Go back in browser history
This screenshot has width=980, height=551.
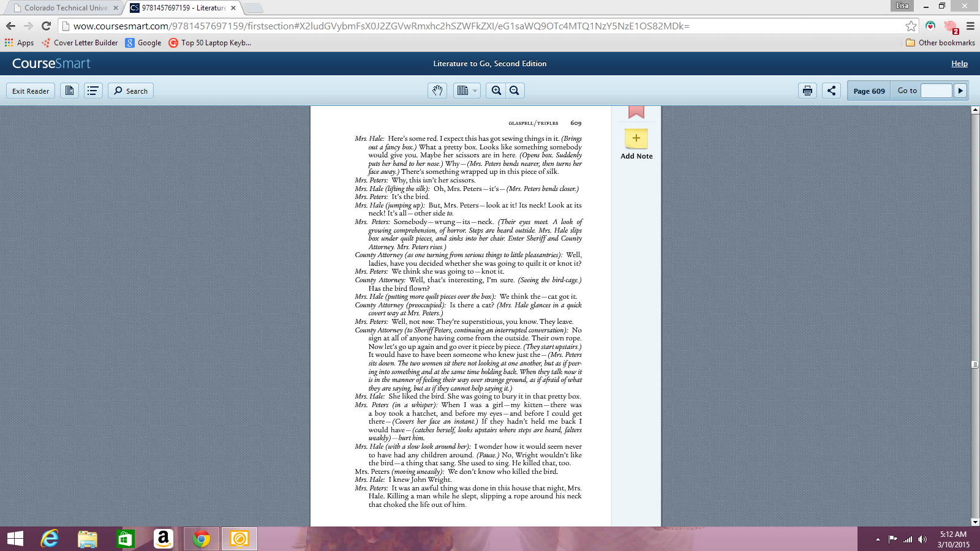[10, 26]
